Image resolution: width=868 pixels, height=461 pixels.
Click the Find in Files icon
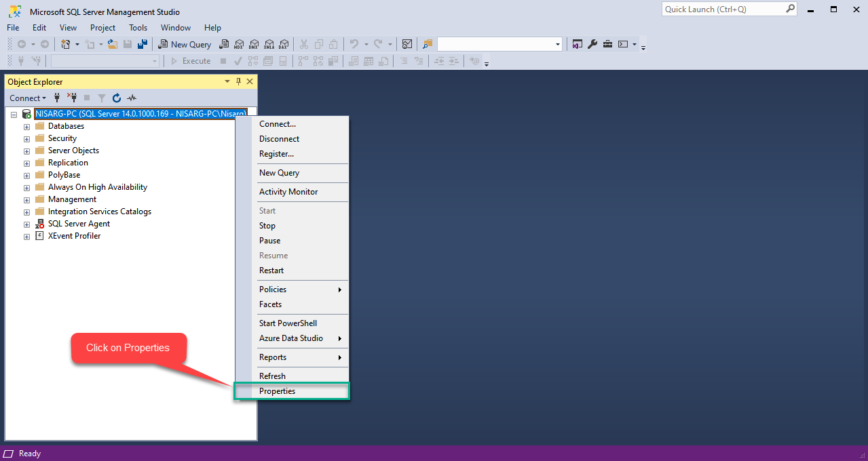(x=428, y=44)
